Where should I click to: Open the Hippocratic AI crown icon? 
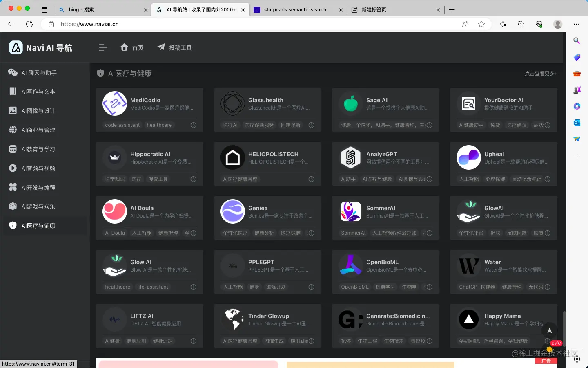click(114, 157)
